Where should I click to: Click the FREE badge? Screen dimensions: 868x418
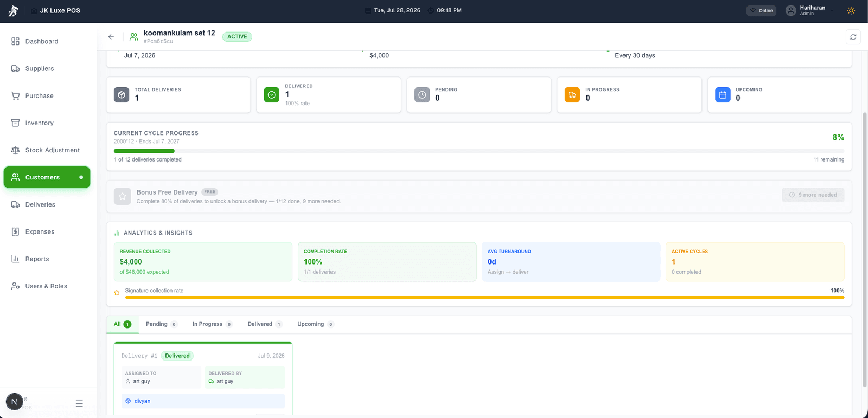[210, 192]
